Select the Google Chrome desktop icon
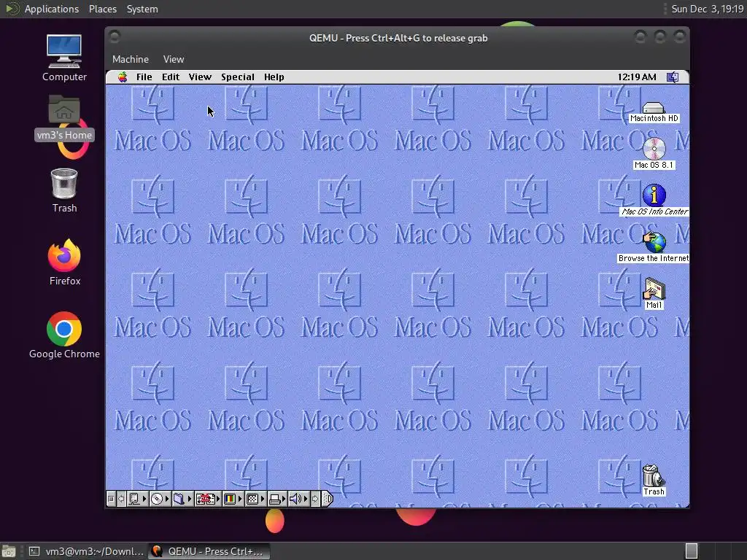The height and width of the screenshot is (560, 747). [x=64, y=335]
